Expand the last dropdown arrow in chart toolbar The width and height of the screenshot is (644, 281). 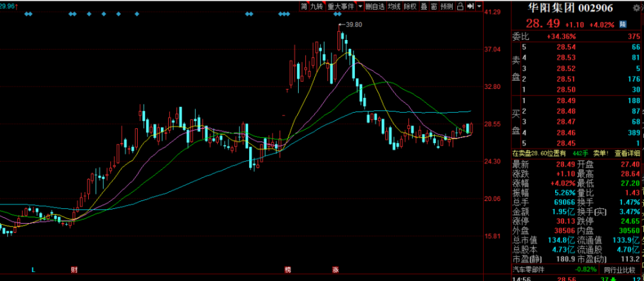[479, 6]
